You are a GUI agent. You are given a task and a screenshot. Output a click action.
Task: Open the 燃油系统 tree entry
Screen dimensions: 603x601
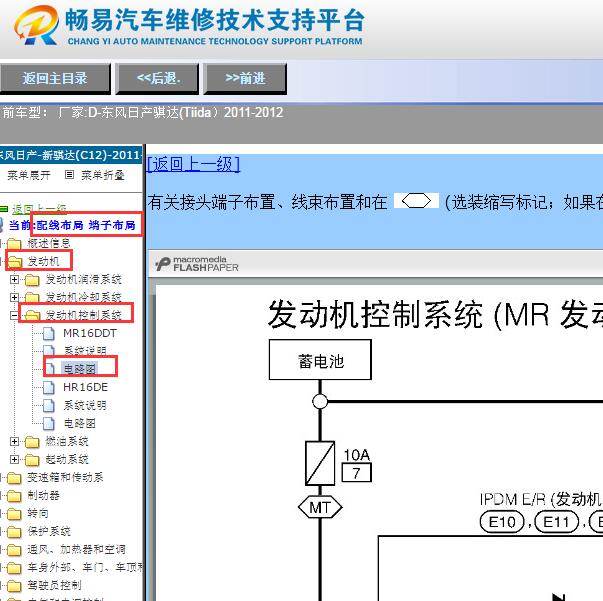(67, 441)
